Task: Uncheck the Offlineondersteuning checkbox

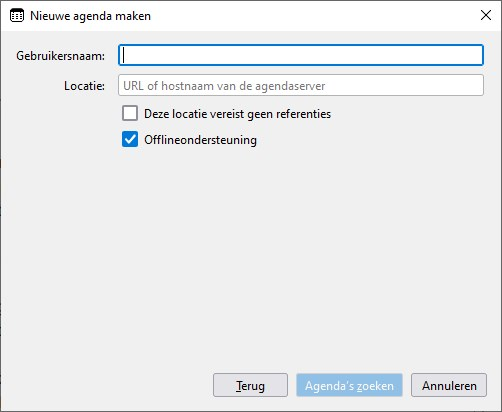Action: [x=130, y=139]
